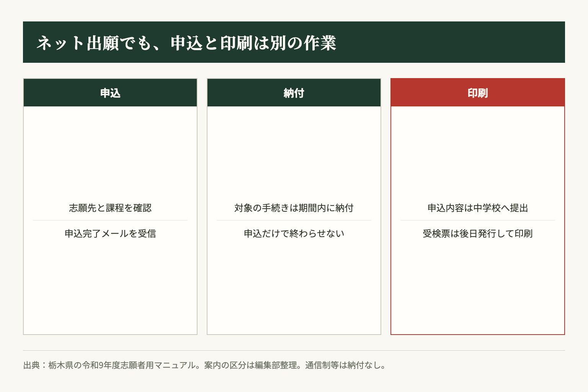Click the text 申込だけで終わらせない
This screenshot has width=588, height=392.
pos(294,234)
